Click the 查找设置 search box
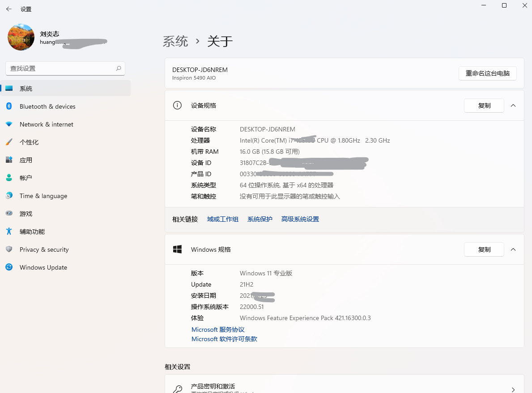 pos(65,68)
